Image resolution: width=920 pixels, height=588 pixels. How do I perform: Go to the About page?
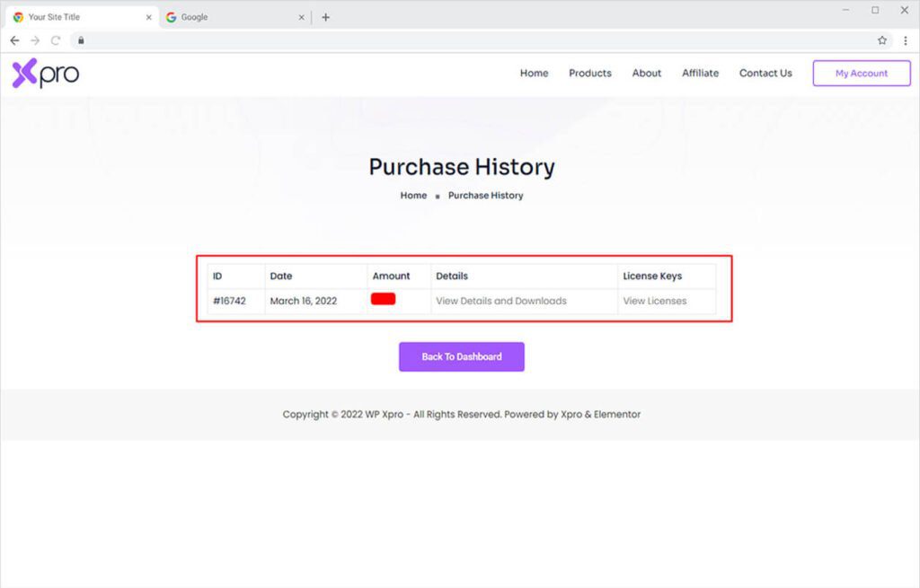(x=646, y=74)
